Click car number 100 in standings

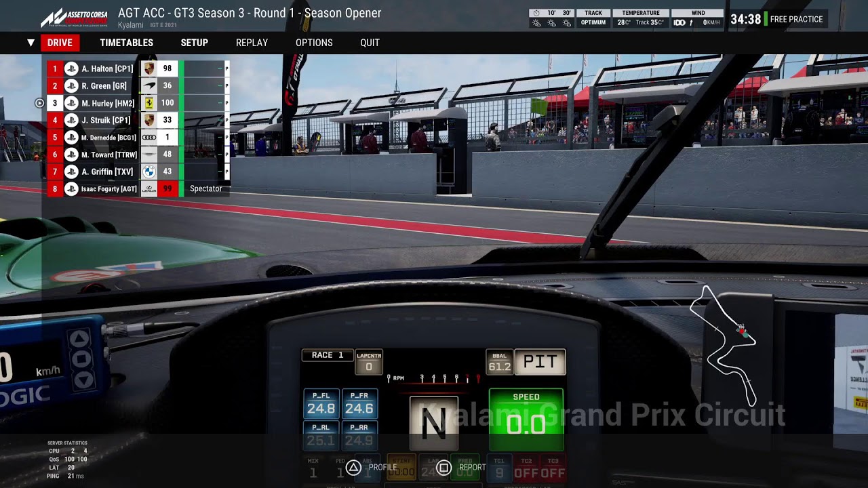point(167,103)
